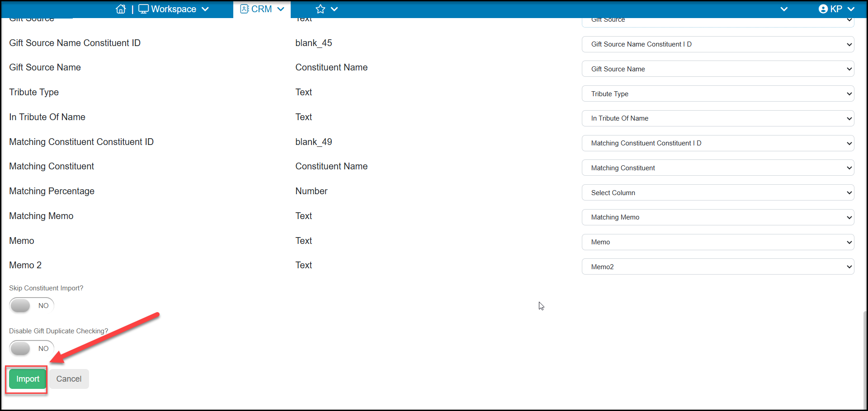Expand the KP account menu arrow
The height and width of the screenshot is (411, 868).
point(851,9)
